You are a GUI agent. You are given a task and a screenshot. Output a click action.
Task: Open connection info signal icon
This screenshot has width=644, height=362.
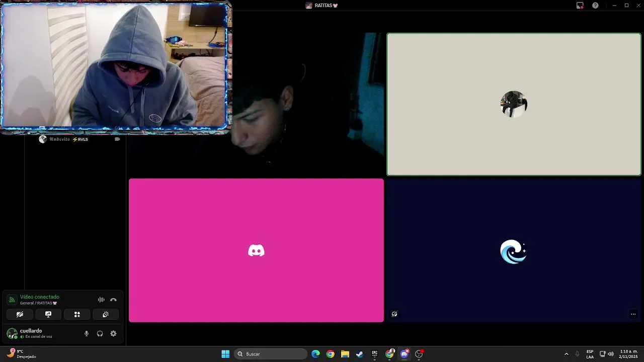(x=12, y=300)
